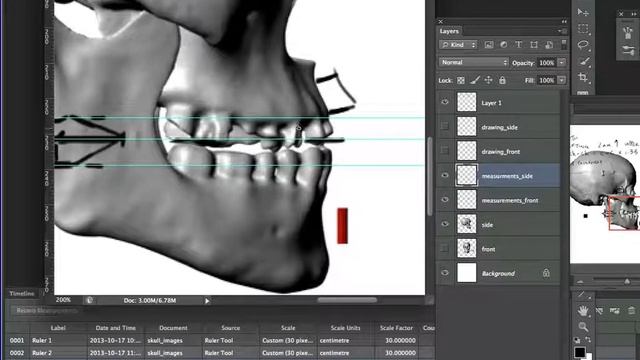This screenshot has height=360, width=640.
Task: Click the 200% zoom level field
Action: [x=64, y=300]
